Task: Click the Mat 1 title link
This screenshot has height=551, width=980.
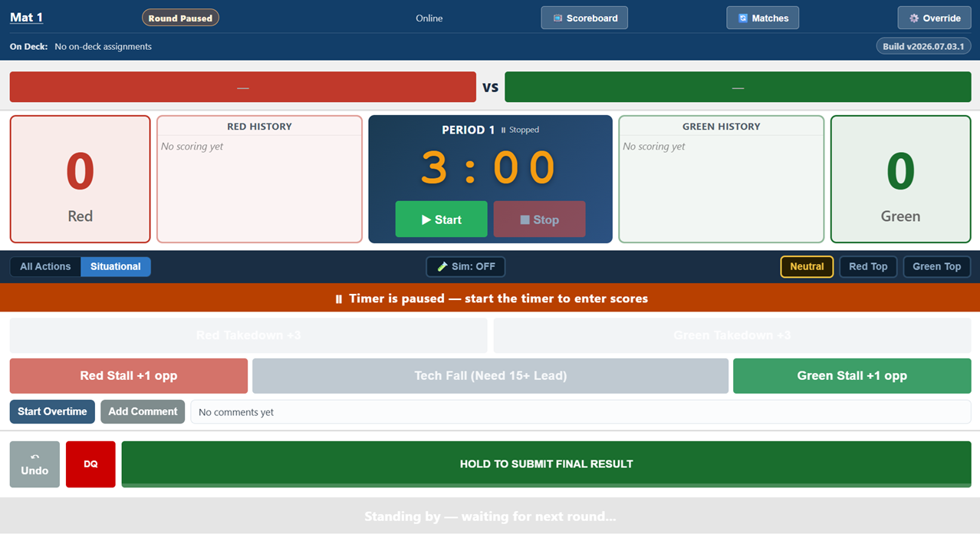Action: coord(26,17)
